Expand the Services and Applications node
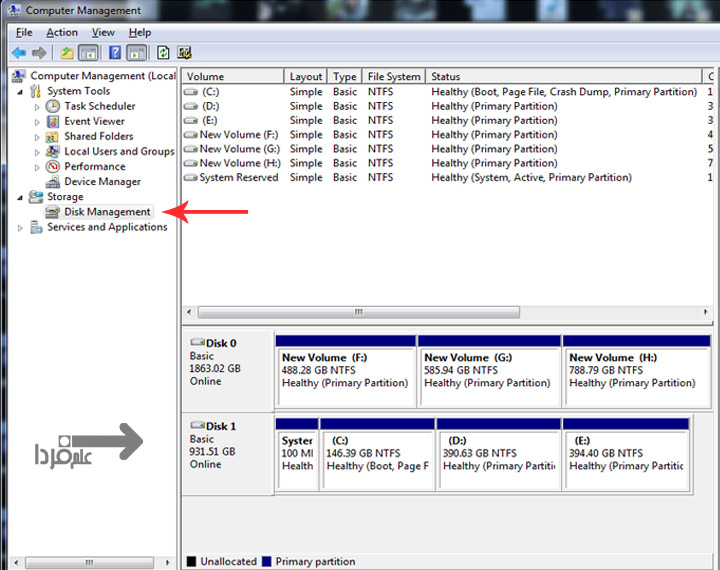This screenshot has height=570, width=720. pyautogui.click(x=22, y=228)
